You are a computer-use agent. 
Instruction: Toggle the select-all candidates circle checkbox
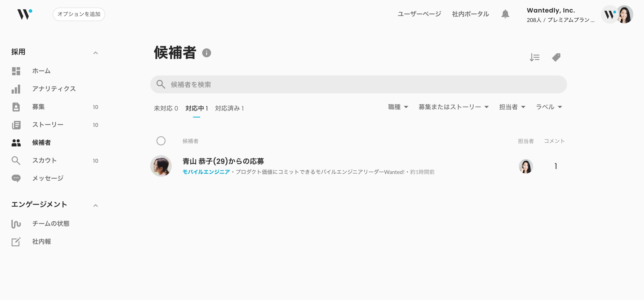[x=161, y=141]
